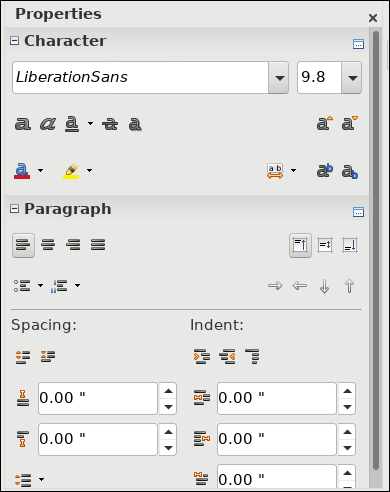Collapse the Paragraph section
The width and height of the screenshot is (390, 492).
pos(14,209)
